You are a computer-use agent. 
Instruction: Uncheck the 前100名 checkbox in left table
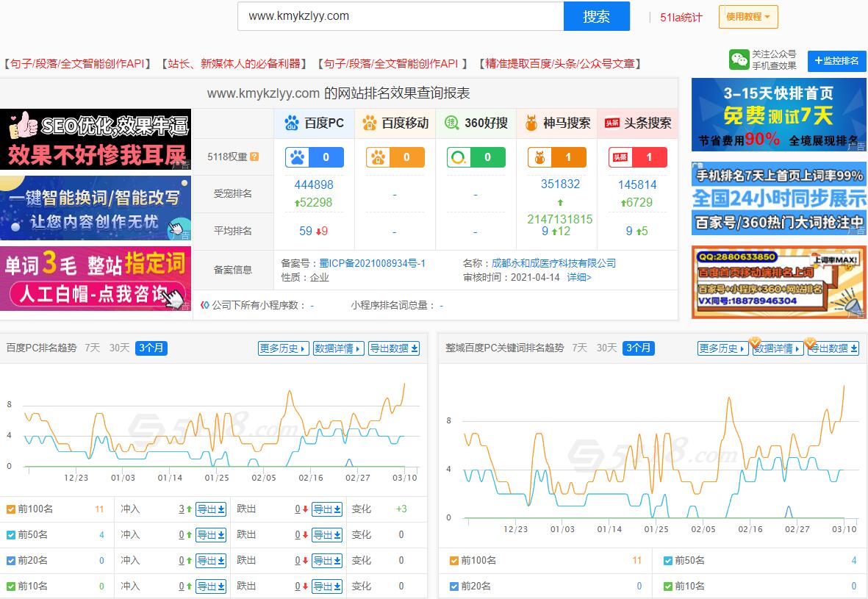(10, 509)
